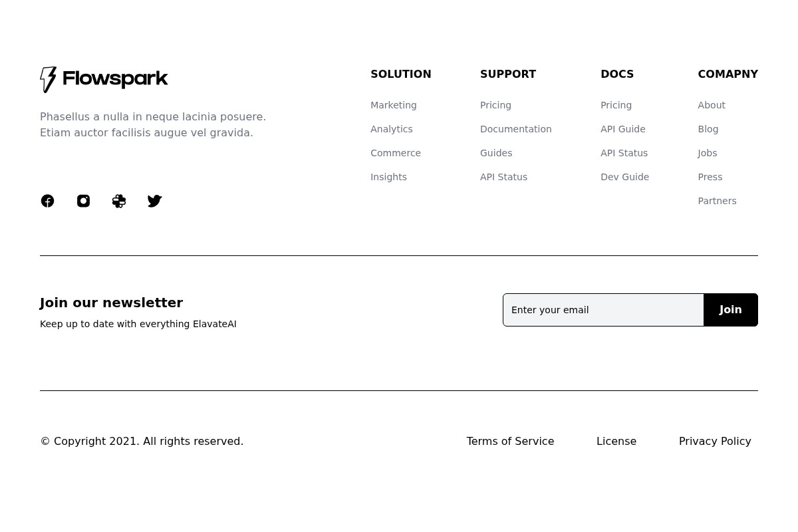Click Pricing under Support

495,105
